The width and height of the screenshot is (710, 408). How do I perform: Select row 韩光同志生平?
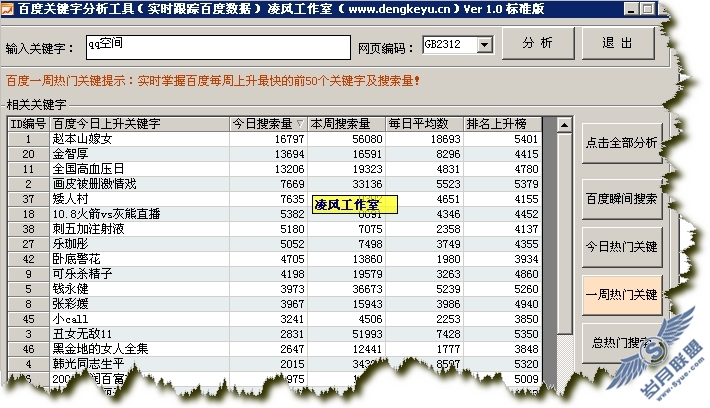click(x=275, y=363)
